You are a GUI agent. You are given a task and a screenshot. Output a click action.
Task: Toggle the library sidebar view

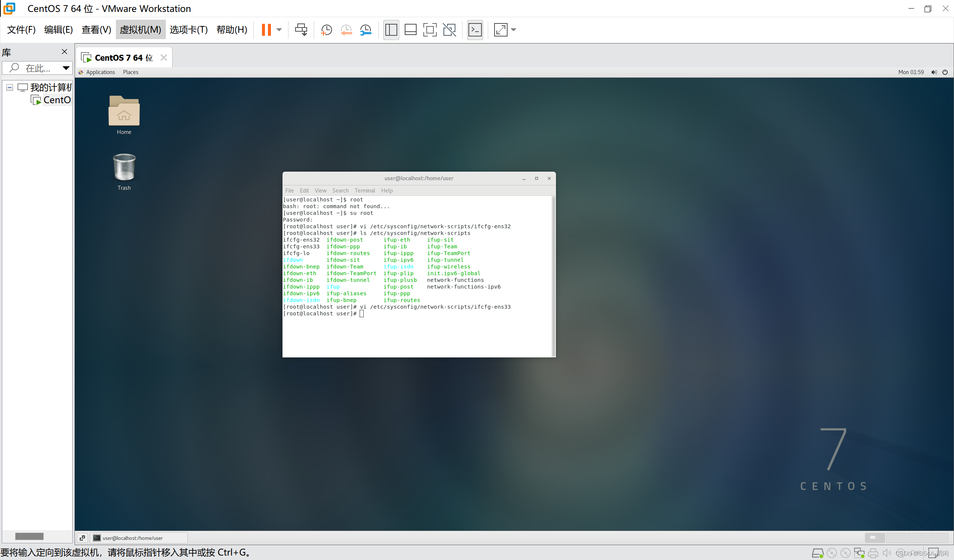[x=391, y=29]
